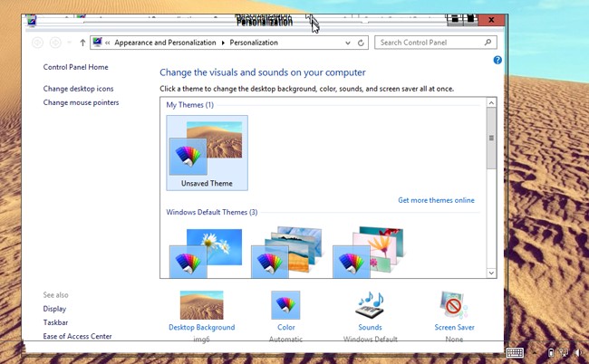Image resolution: width=589 pixels, height=364 pixels.
Task: Open the Screen Saver settings icon
Action: pos(454,305)
